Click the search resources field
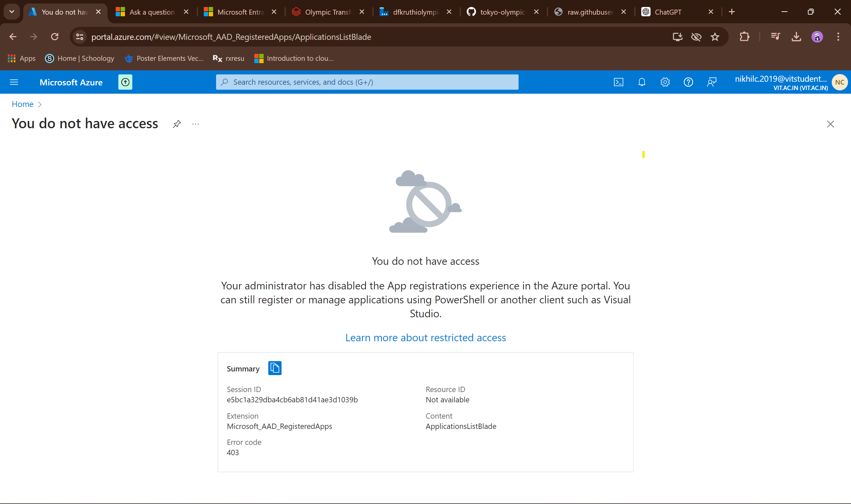Viewport: 851px width, 504px height. (367, 82)
